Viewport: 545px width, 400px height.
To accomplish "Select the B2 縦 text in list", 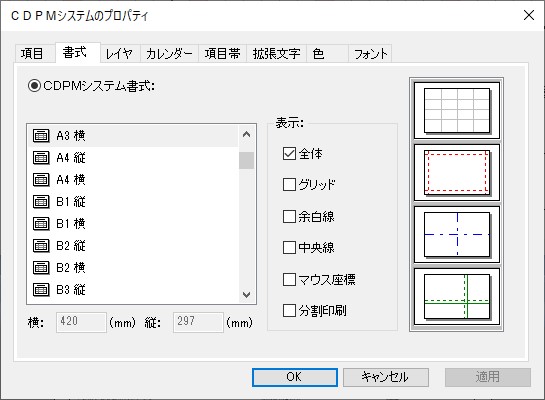I will pyautogui.click(x=71, y=246).
